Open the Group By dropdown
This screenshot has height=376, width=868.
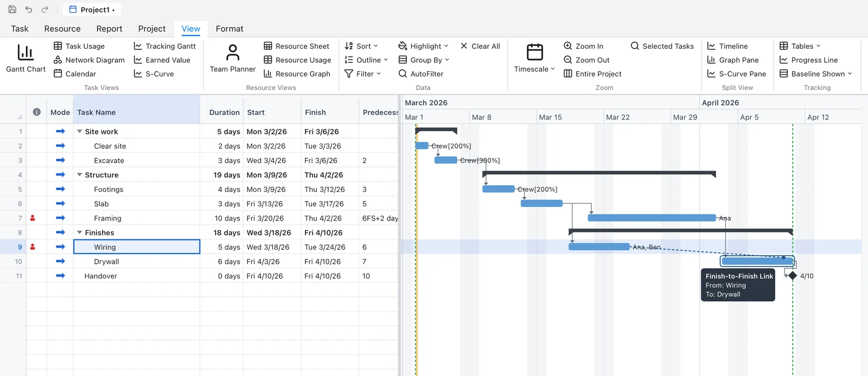424,60
